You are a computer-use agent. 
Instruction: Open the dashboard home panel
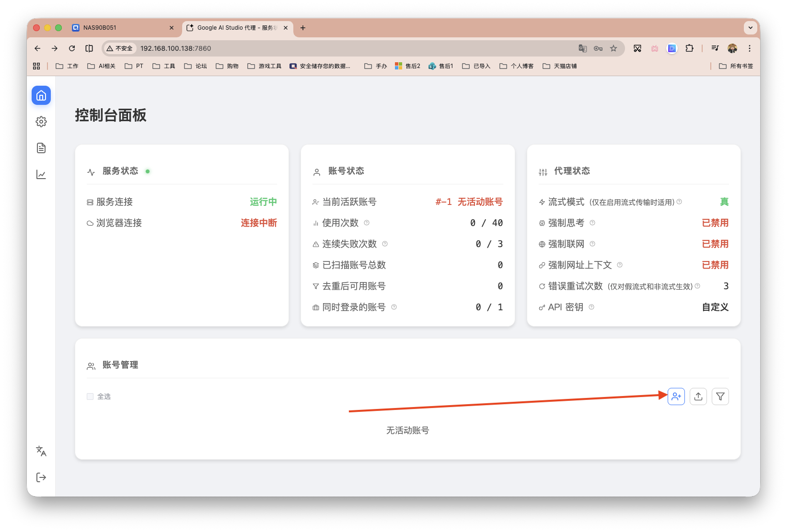tap(41, 95)
